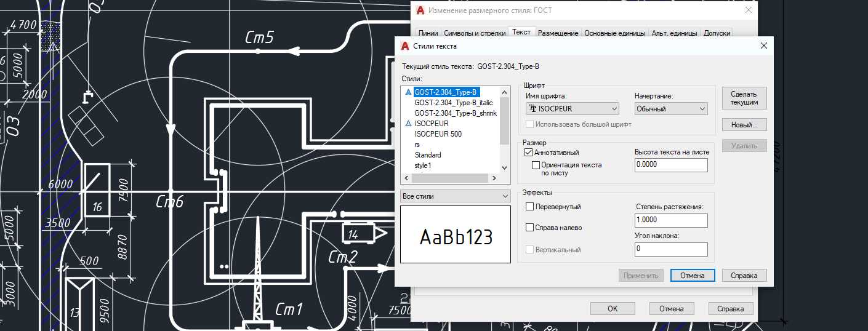Select GOST-2.304_Type-B_shrink style
Image resolution: width=868 pixels, height=331 pixels.
[456, 113]
